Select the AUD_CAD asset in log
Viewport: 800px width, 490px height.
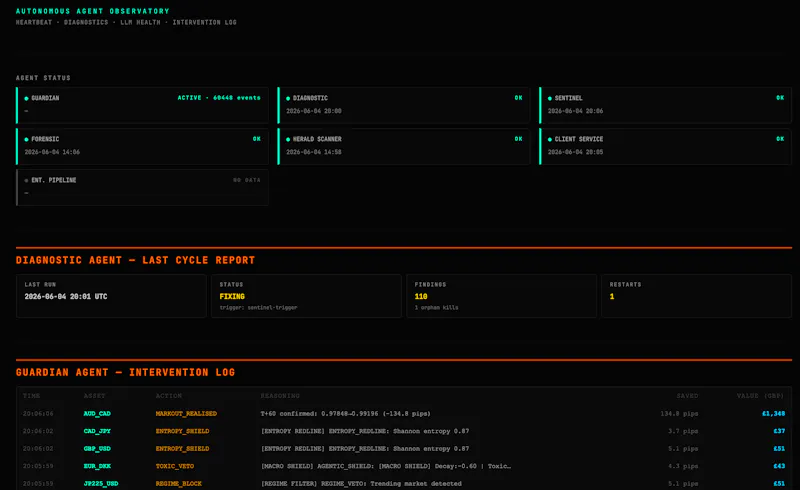click(x=97, y=414)
